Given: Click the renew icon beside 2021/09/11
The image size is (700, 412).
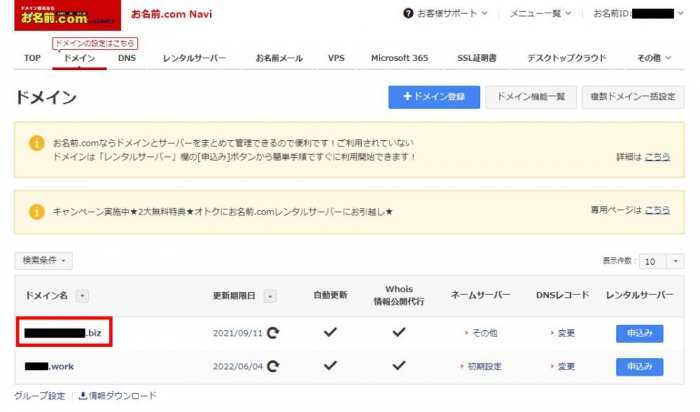Looking at the screenshot, I should [273, 333].
